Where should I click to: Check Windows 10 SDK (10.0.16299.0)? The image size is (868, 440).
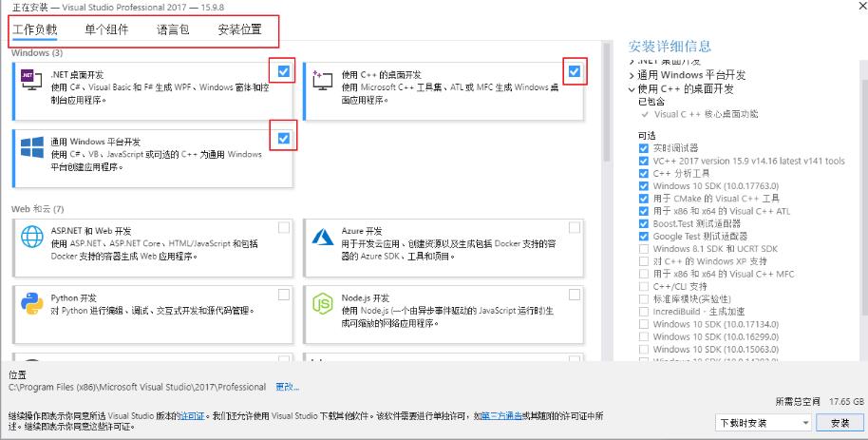pos(643,337)
